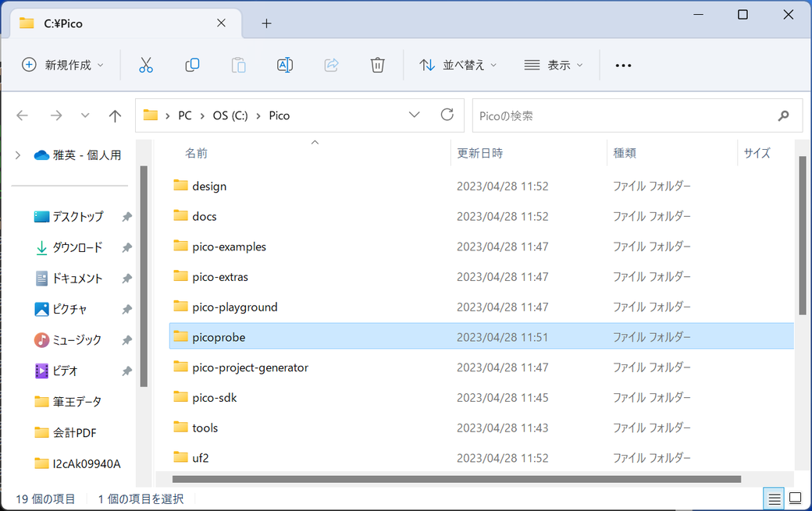
Task: Select 筆王データ folder in navigation pane
Action: click(77, 402)
